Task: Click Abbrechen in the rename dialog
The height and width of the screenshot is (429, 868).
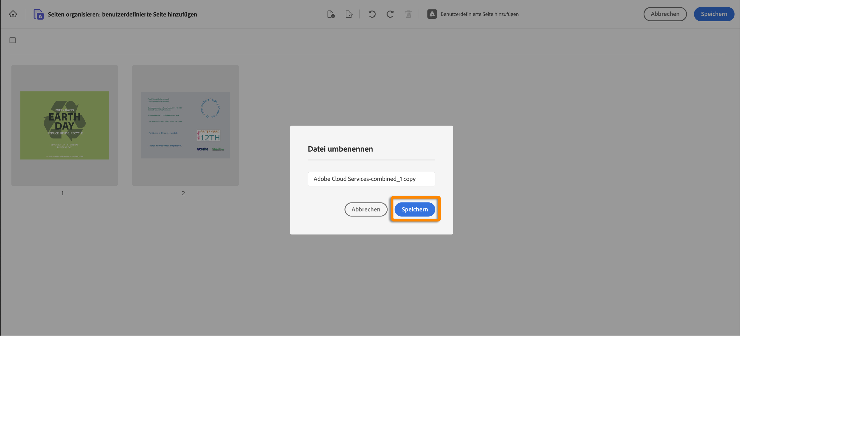Action: click(366, 209)
